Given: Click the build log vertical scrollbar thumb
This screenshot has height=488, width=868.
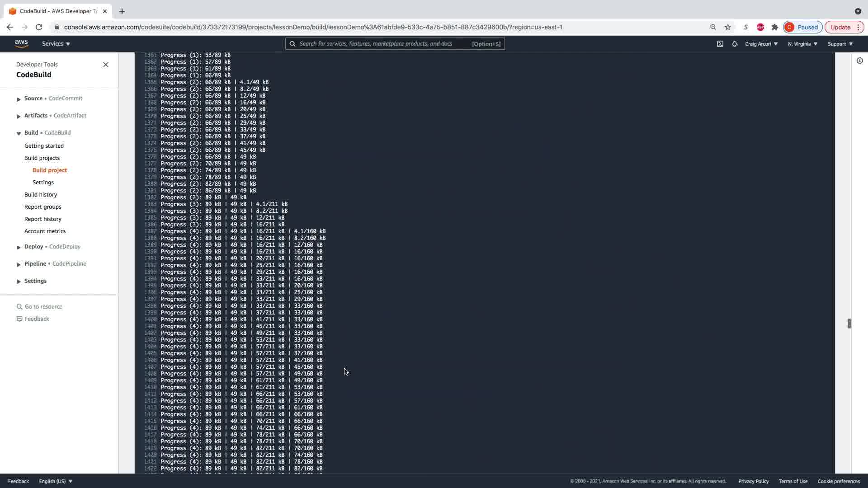Looking at the screenshot, I should 849,324.
